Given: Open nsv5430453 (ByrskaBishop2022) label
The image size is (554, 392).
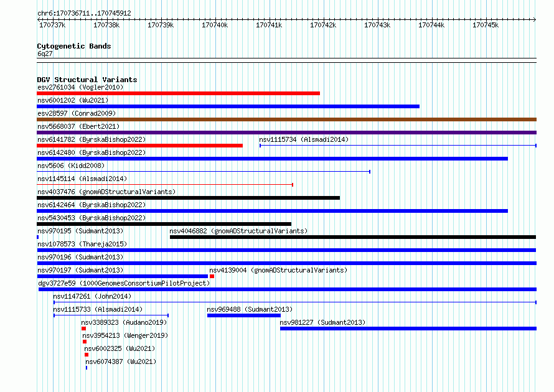Looking at the screenshot, I should coord(92,218).
